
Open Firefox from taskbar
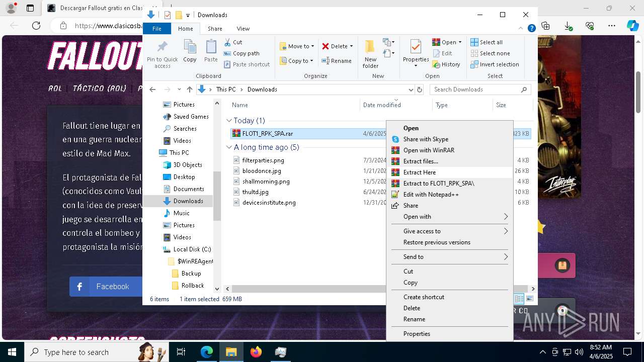coord(256,352)
